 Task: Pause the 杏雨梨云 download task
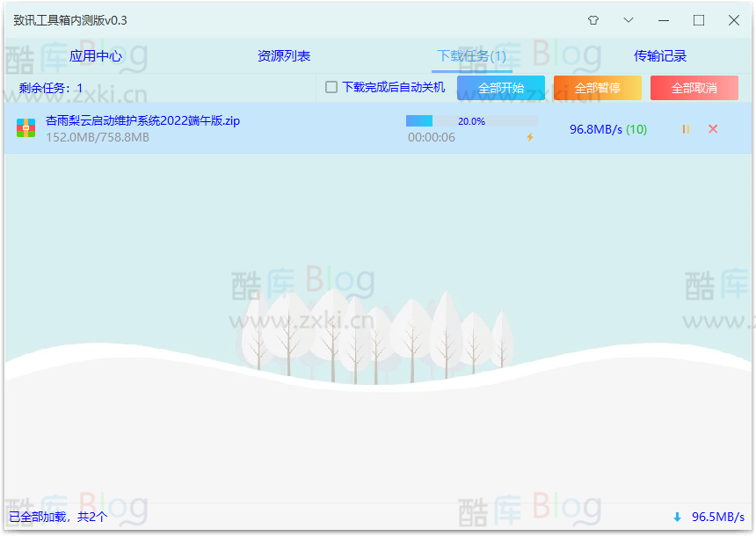[x=684, y=128]
